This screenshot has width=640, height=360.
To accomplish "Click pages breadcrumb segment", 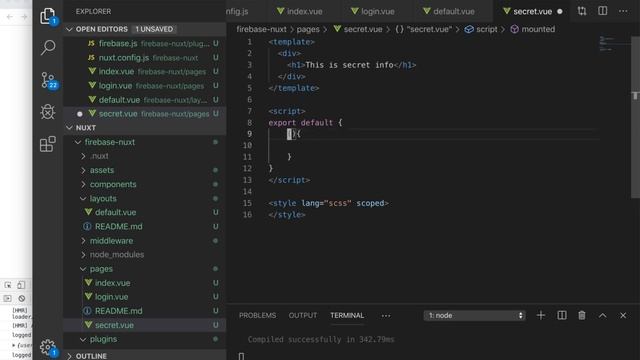I will 308,29.
